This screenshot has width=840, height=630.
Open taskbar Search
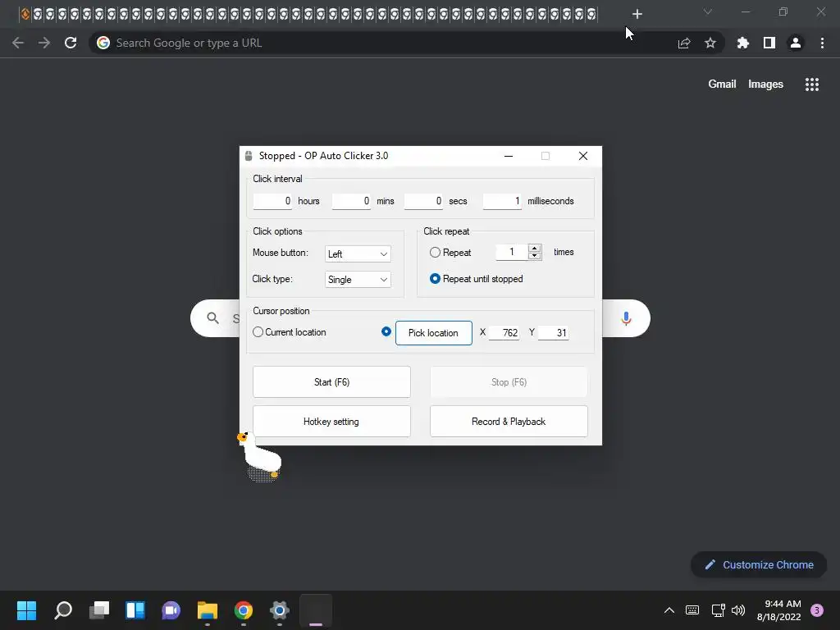click(63, 610)
